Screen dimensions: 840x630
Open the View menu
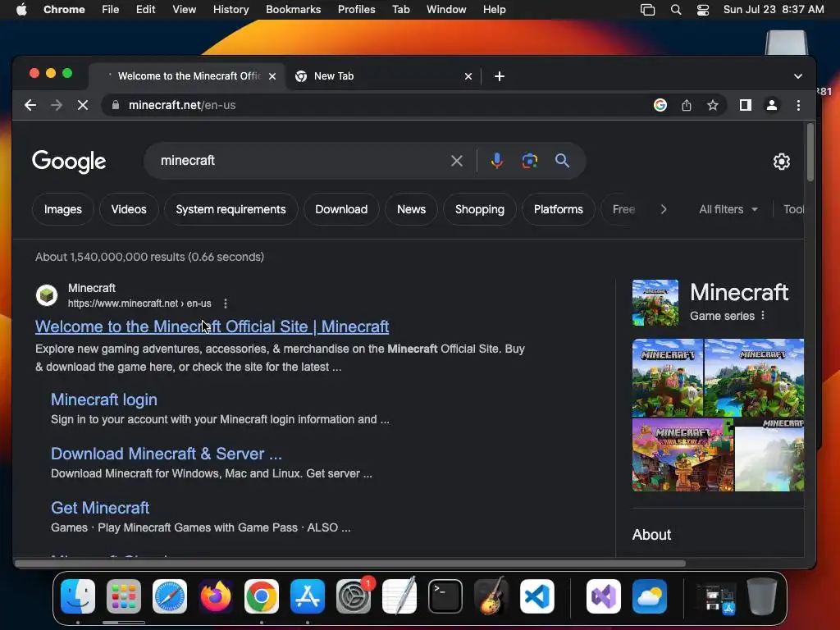(185, 10)
